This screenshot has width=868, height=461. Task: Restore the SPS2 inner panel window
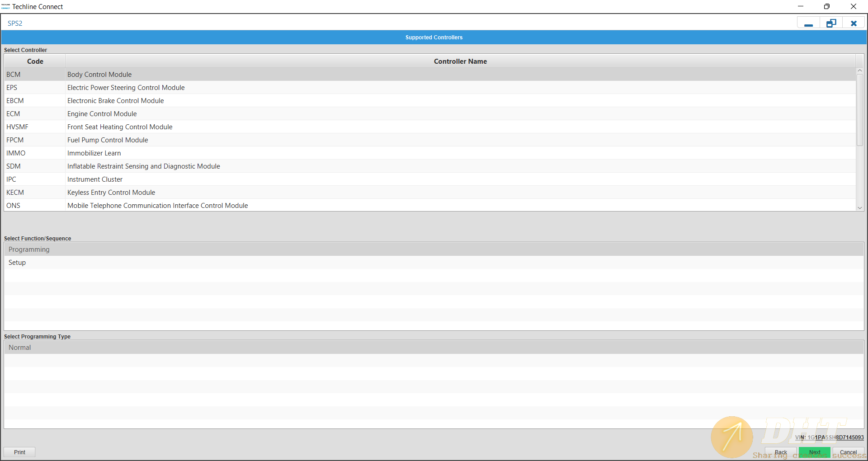[831, 24]
